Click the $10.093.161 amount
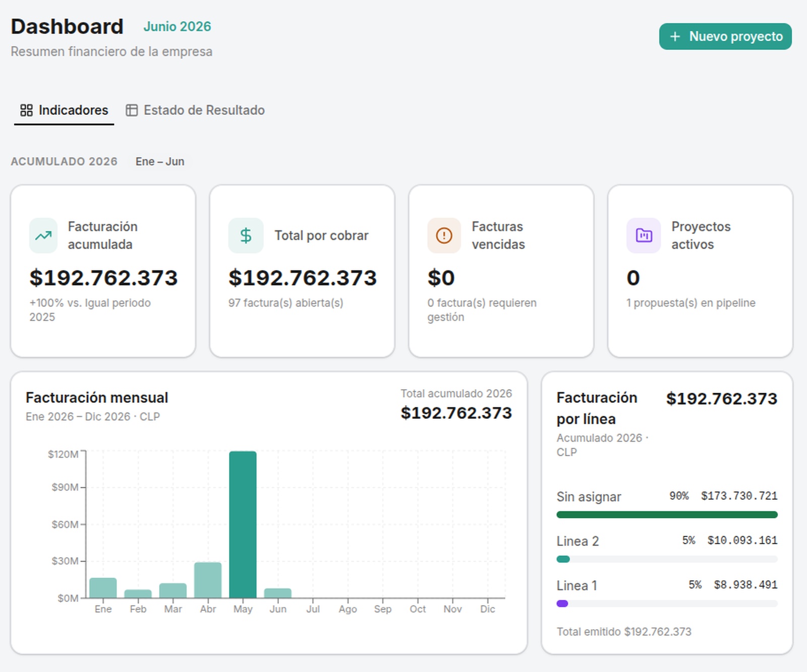The width and height of the screenshot is (807, 672). coord(742,540)
